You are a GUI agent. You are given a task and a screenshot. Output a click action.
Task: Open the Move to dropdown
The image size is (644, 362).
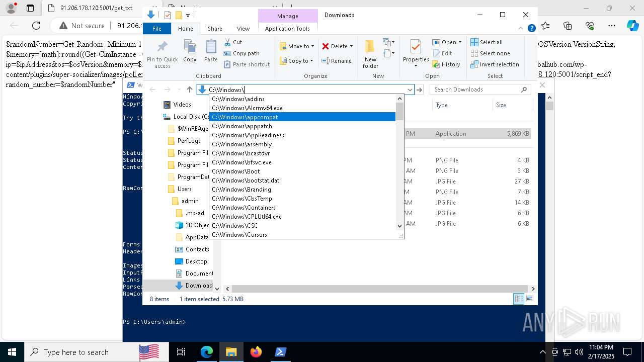297,46
